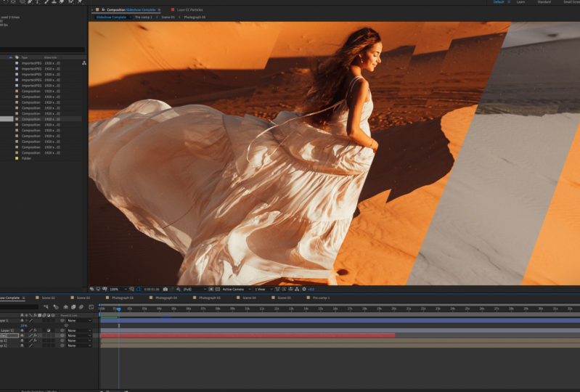
Task: Select Slideshow Complete in breadcrumb
Action: (111, 17)
